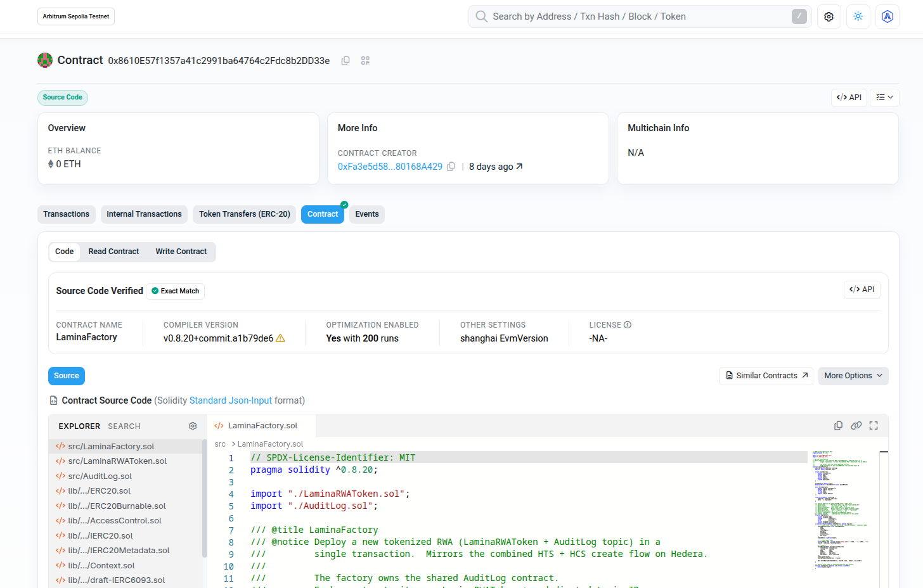
Task: Switch to the Internal Transactions tab
Action: [144, 214]
